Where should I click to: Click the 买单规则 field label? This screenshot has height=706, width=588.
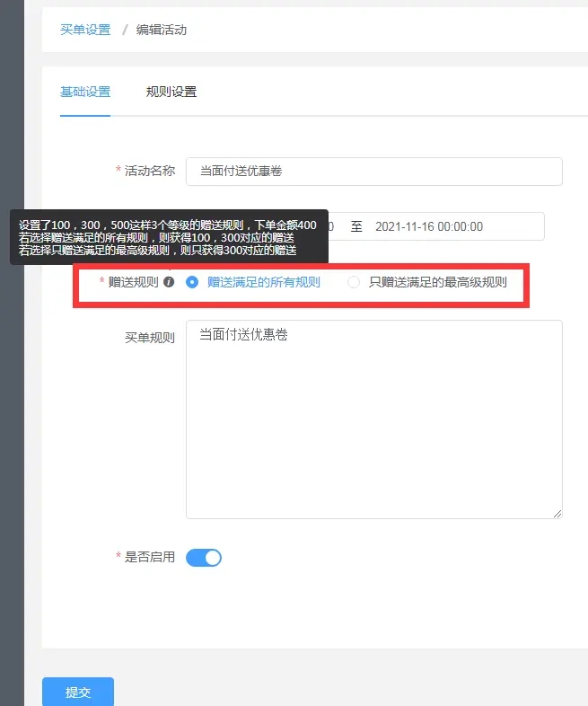click(x=150, y=338)
